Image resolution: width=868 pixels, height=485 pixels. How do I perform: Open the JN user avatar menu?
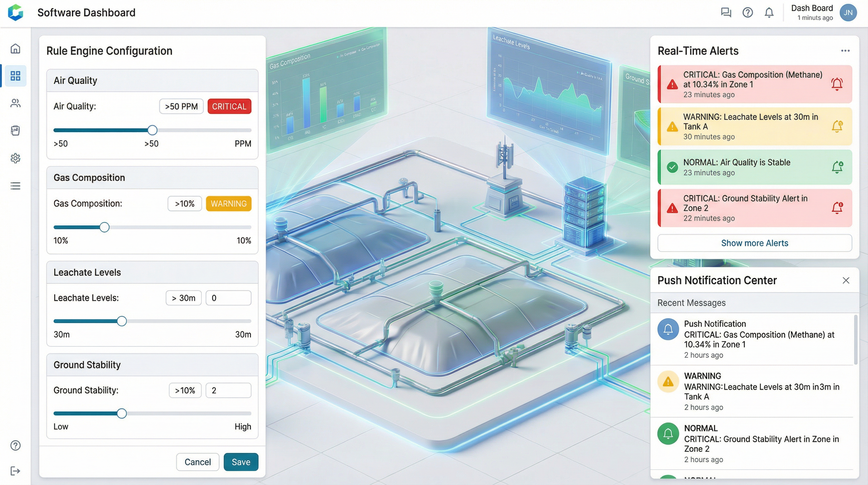pos(848,13)
